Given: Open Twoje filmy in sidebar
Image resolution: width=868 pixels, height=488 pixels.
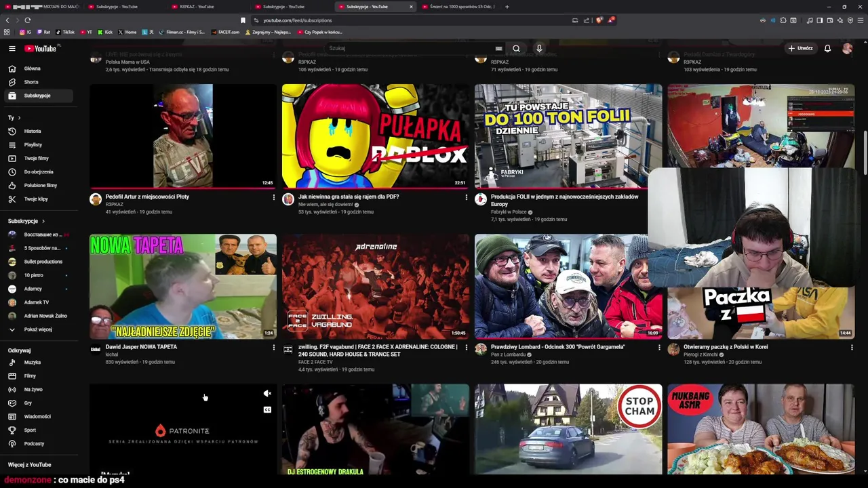Looking at the screenshot, I should [x=37, y=158].
